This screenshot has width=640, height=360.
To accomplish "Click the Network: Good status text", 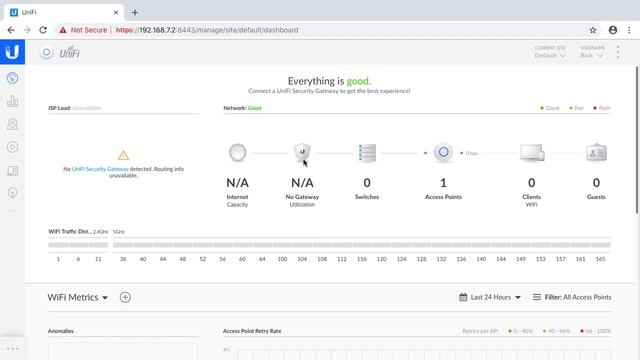I will point(242,108).
